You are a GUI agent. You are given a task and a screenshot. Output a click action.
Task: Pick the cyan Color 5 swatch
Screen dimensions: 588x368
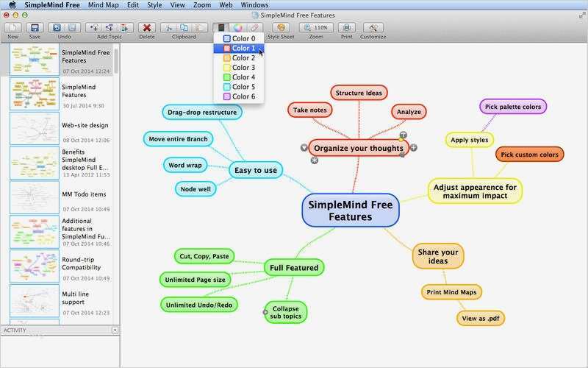coord(226,87)
